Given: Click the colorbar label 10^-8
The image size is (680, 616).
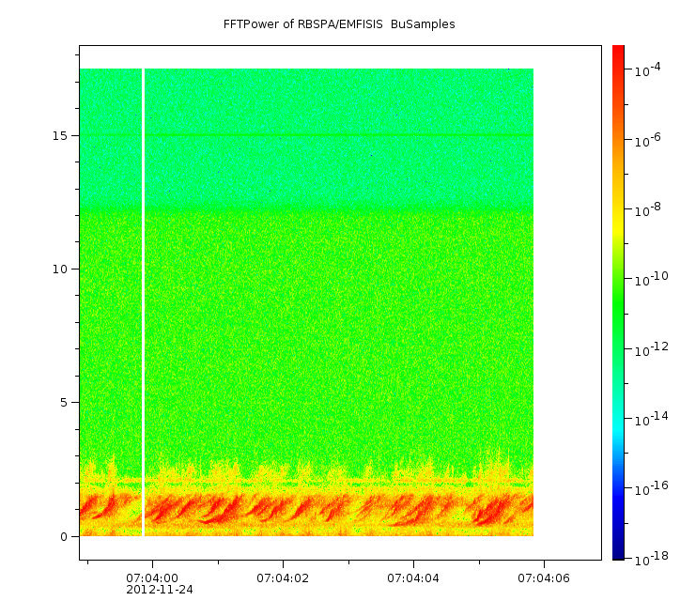Looking at the screenshot, I should 647,209.
